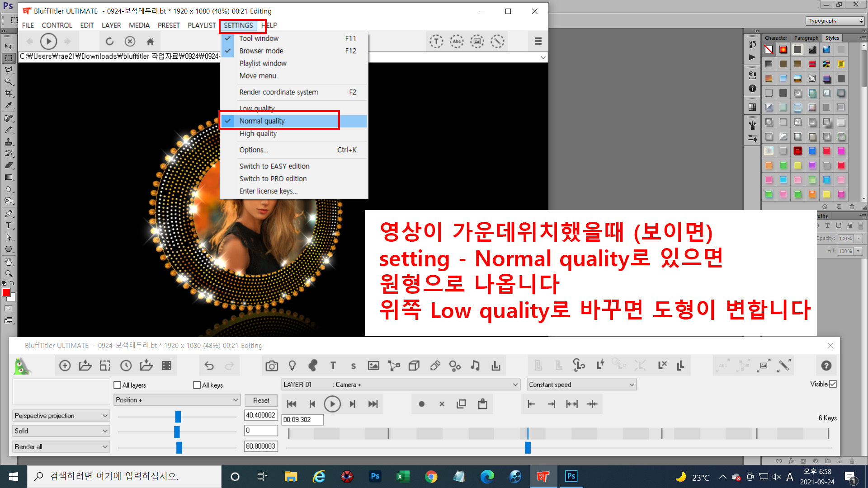Expand the LAYER 01 Camera dropdown

(x=401, y=385)
